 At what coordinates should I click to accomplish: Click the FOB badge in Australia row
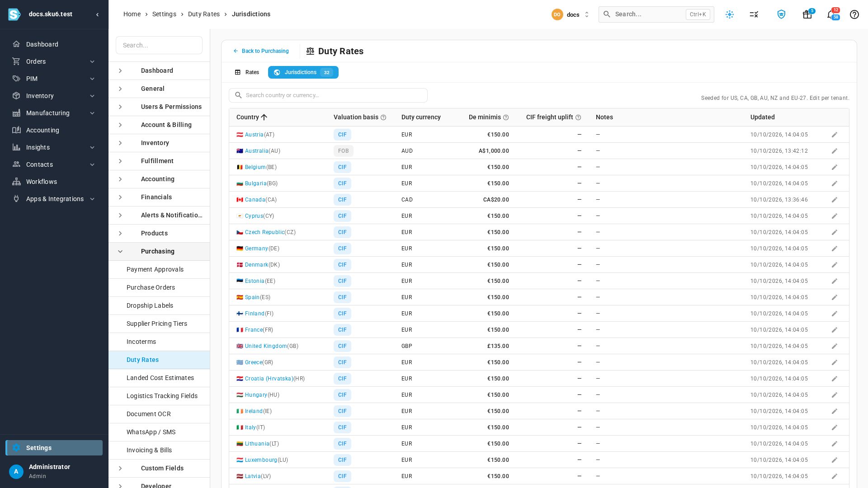[x=344, y=151]
